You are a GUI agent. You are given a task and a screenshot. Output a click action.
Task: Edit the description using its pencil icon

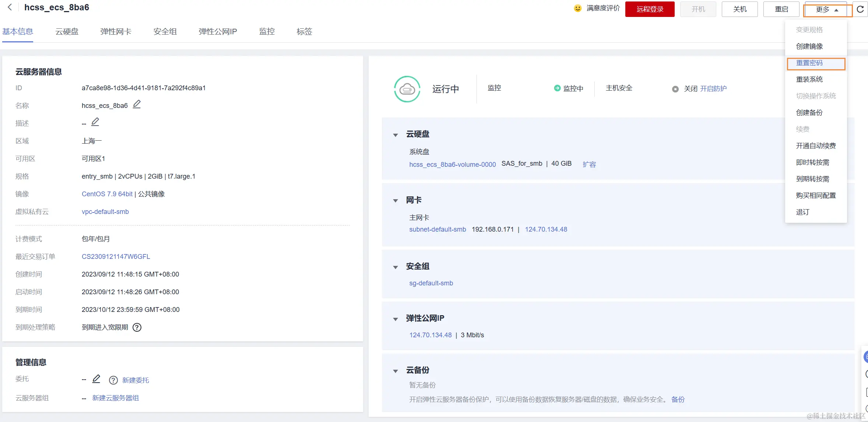pos(95,122)
